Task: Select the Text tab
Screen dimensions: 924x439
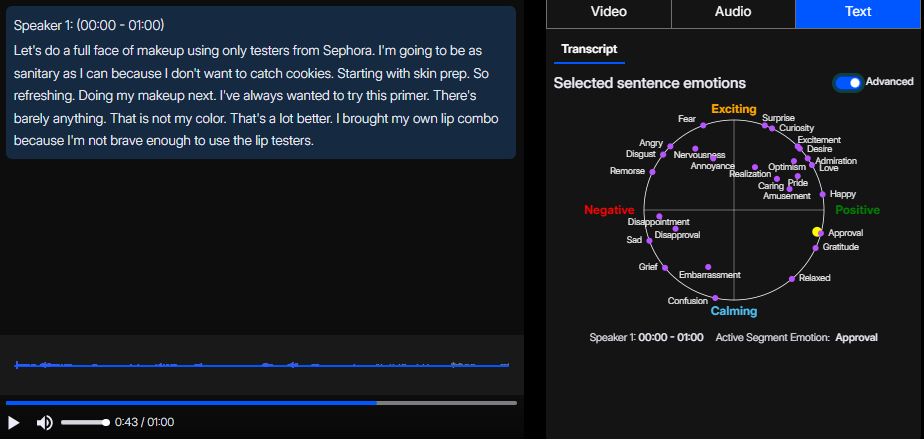Action: click(x=858, y=13)
